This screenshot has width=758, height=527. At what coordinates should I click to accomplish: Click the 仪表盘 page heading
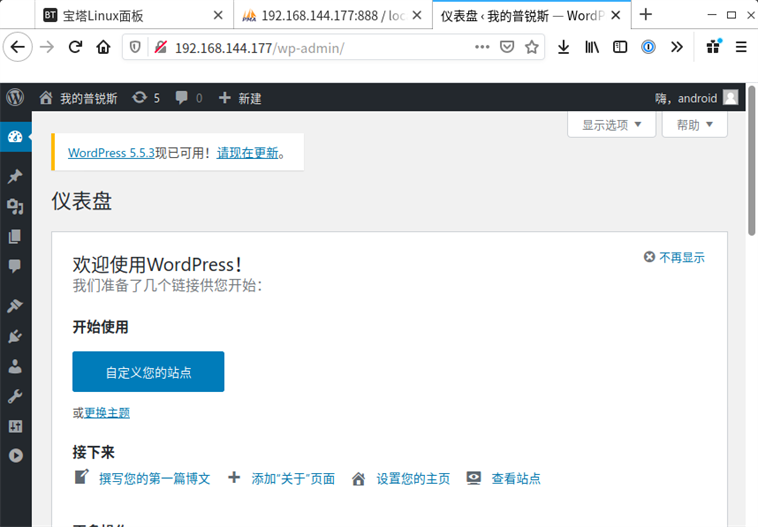(x=82, y=201)
